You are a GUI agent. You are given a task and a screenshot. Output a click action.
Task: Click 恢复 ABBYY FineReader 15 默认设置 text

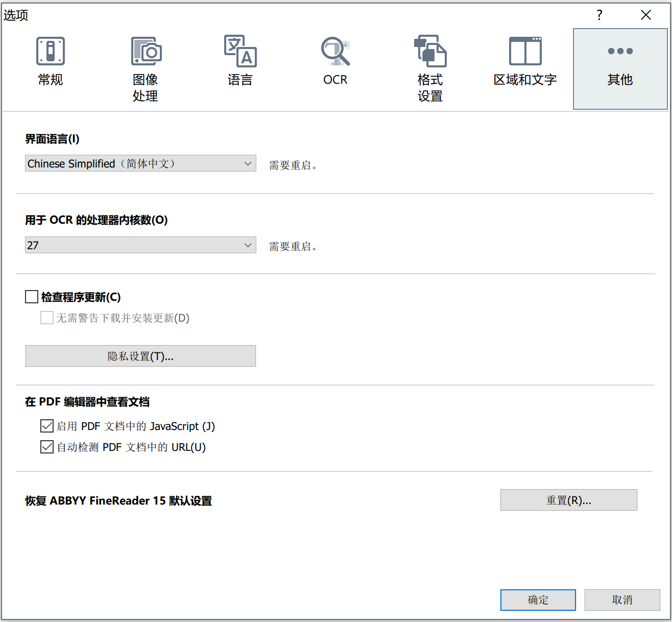[x=118, y=500]
